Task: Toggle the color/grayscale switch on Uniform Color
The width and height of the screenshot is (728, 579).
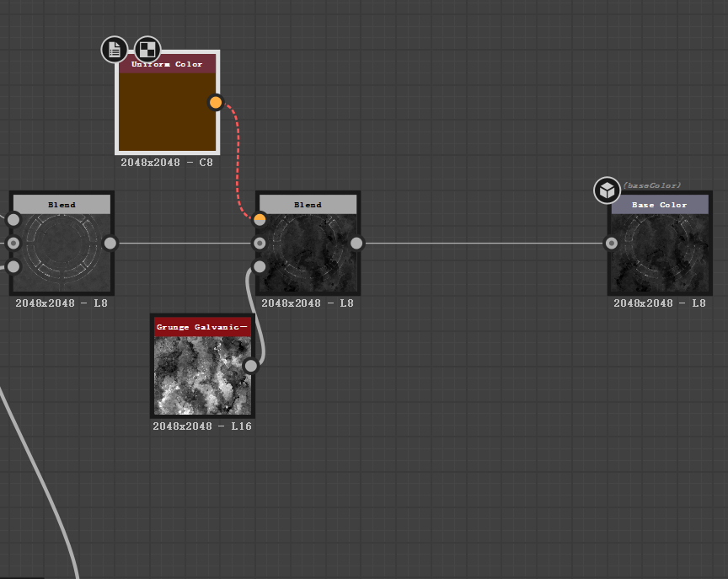Action: [x=147, y=50]
